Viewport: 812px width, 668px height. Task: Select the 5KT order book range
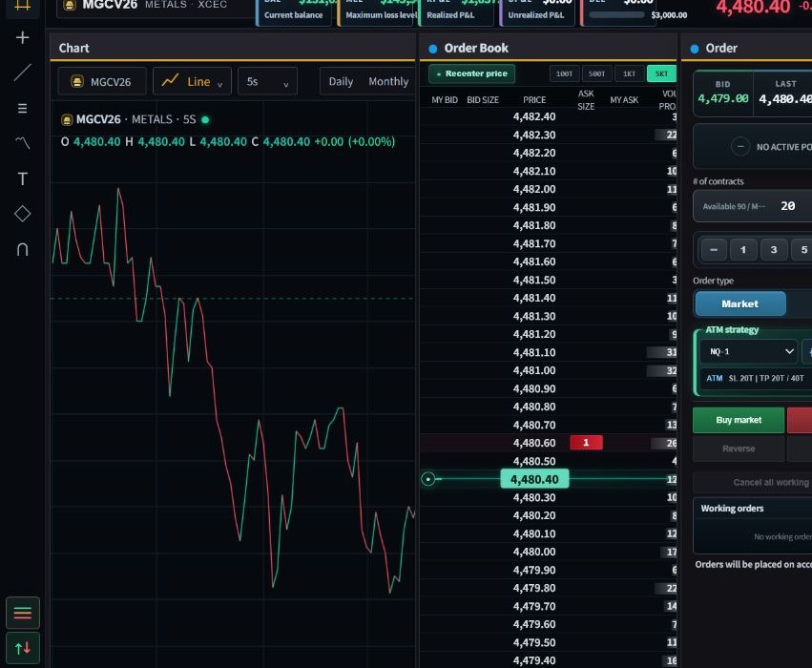pyautogui.click(x=661, y=73)
